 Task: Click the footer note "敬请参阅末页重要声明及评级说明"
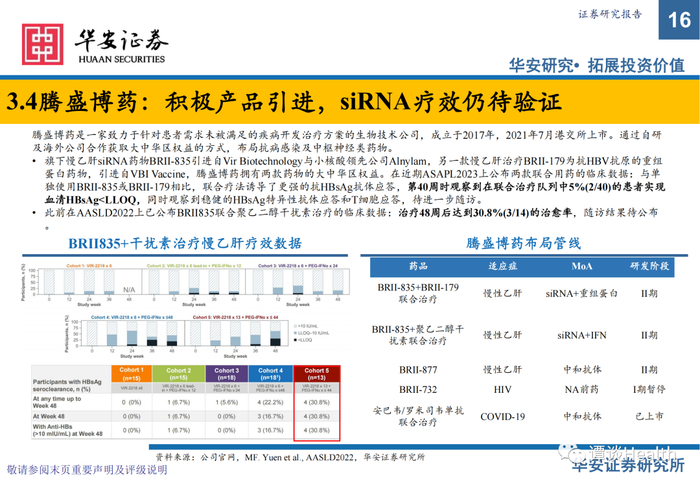87,470
